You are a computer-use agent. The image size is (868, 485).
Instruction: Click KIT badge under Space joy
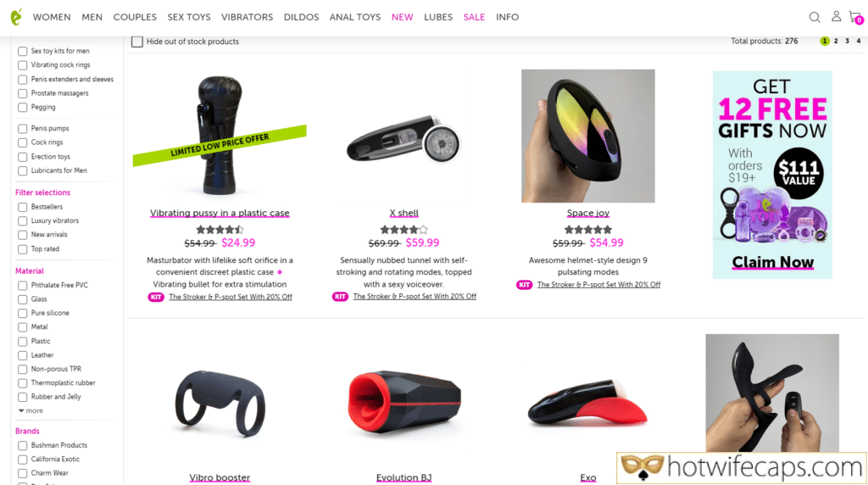point(524,285)
